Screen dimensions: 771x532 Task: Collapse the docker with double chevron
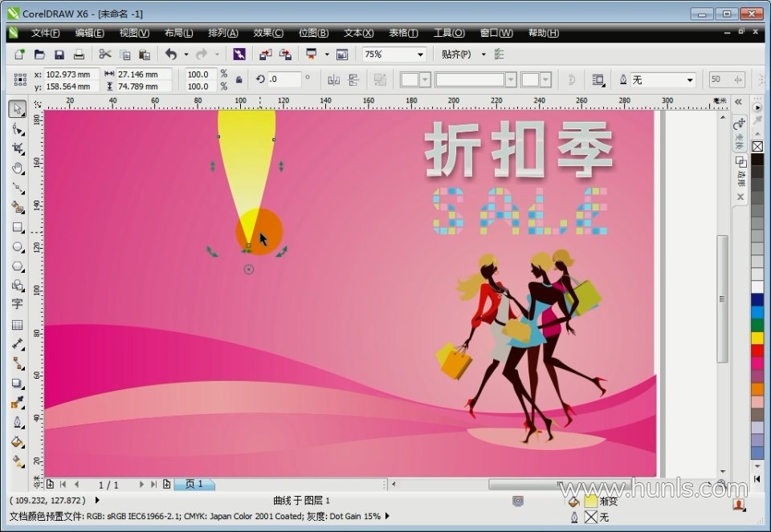pos(738,102)
